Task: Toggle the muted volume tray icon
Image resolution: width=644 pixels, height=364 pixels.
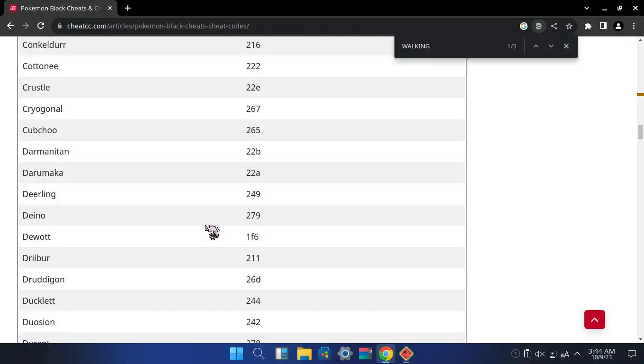Action: coord(540,354)
